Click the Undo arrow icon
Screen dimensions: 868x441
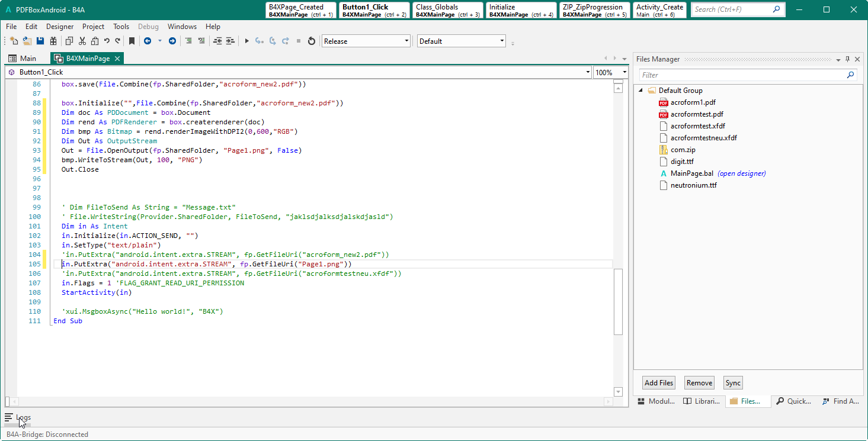(107, 41)
